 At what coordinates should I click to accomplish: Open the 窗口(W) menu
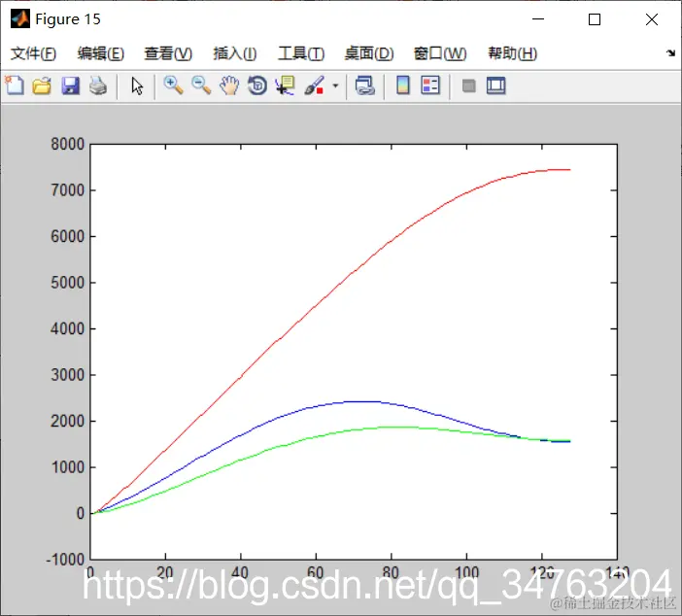440,53
